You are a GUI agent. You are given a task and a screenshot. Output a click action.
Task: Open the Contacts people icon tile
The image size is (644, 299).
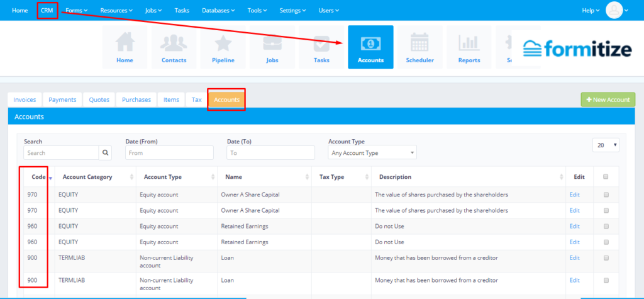tap(174, 47)
